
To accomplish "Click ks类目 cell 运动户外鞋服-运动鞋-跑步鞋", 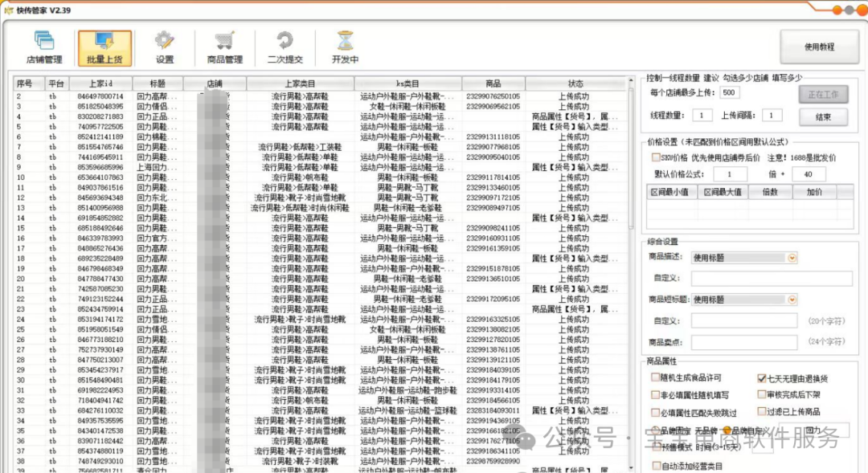I will pos(408,390).
